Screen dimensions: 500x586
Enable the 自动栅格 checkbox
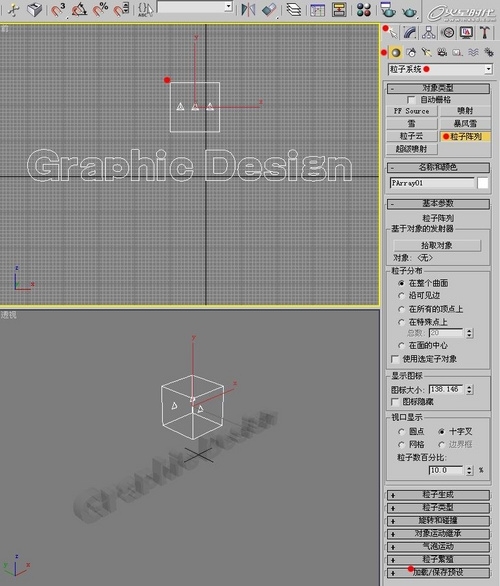(x=411, y=100)
